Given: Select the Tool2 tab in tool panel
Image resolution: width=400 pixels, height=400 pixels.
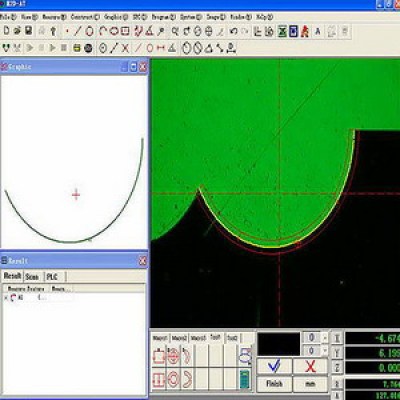Looking at the screenshot, I should click(232, 338).
